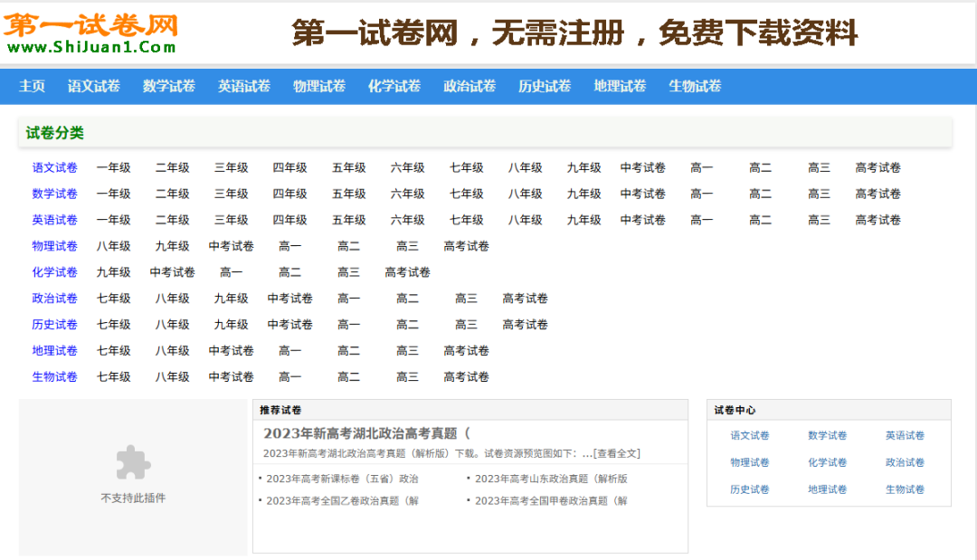Screen dimensions: 977x560
Task: Select 高一 in the 英语试卷 row
Action: coord(701,219)
